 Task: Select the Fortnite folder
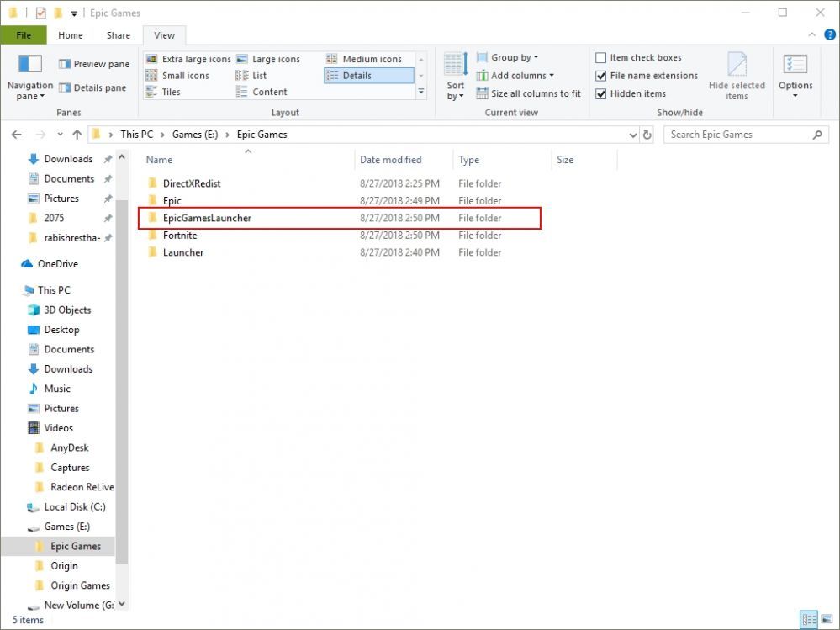point(180,236)
